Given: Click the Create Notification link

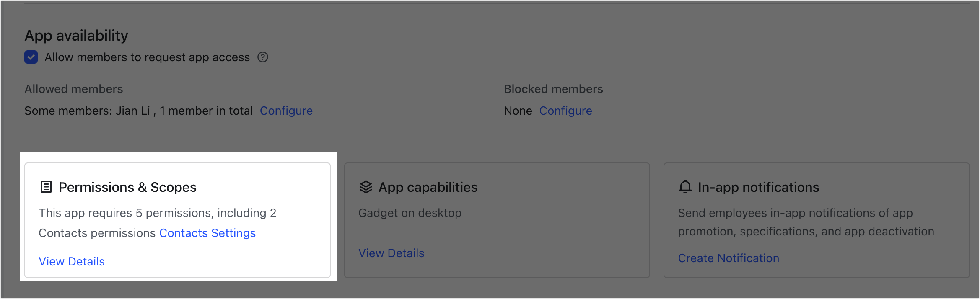Looking at the screenshot, I should [x=729, y=258].
